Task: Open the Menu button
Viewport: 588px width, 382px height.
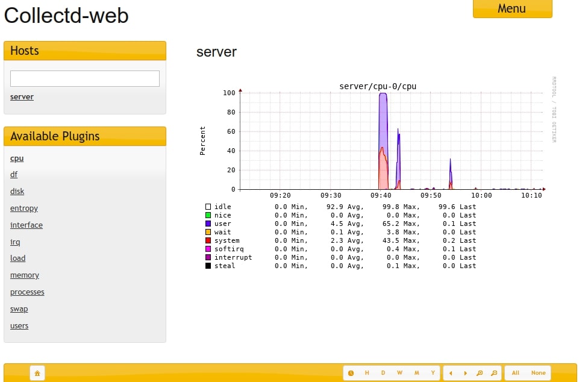Action: 512,8
